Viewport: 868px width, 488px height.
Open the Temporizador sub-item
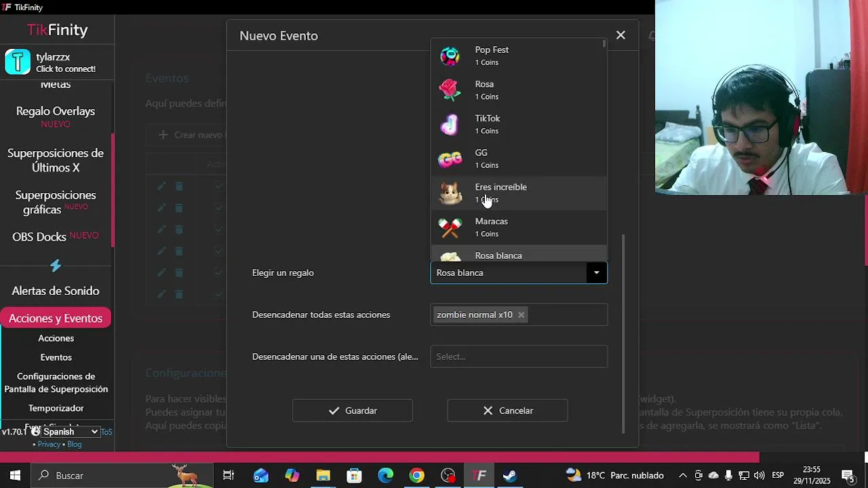[56, 408]
